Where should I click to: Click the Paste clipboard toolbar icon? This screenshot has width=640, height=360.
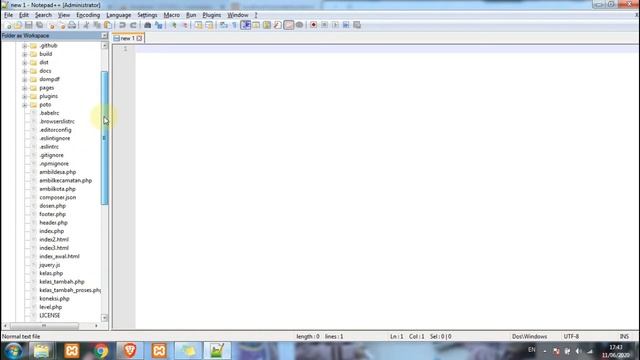click(x=108, y=25)
